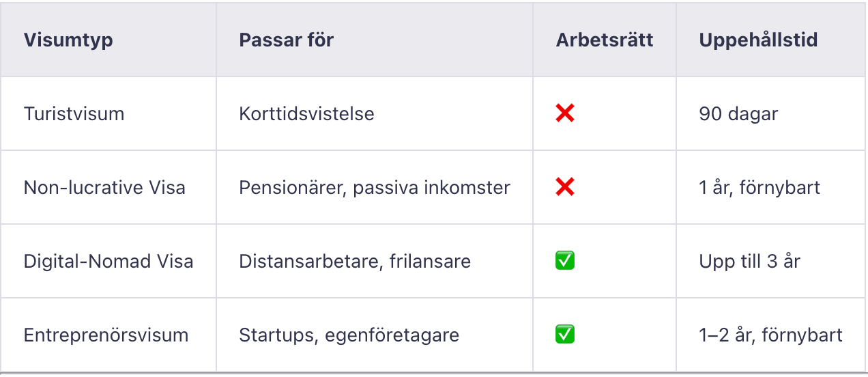This screenshot has height=377, width=868.
Task: Click the Pensionärer, passiva inkomster cell
Action: click(374, 187)
